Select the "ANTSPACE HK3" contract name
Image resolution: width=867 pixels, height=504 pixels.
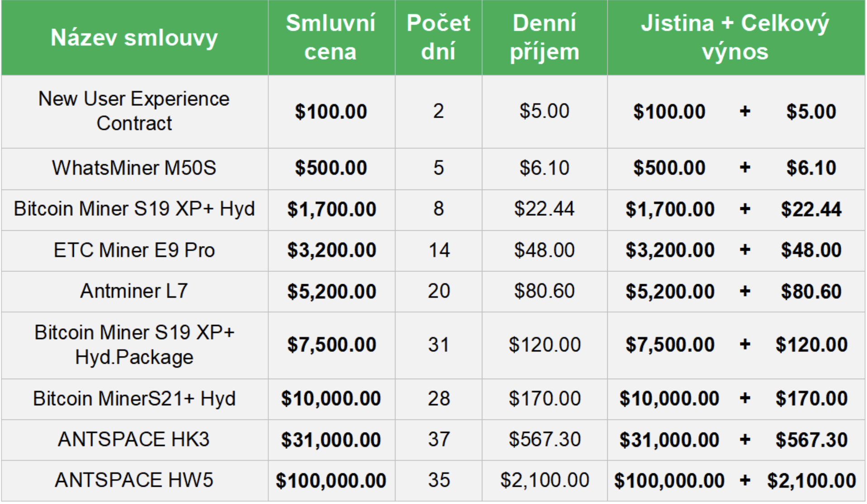pos(134,439)
